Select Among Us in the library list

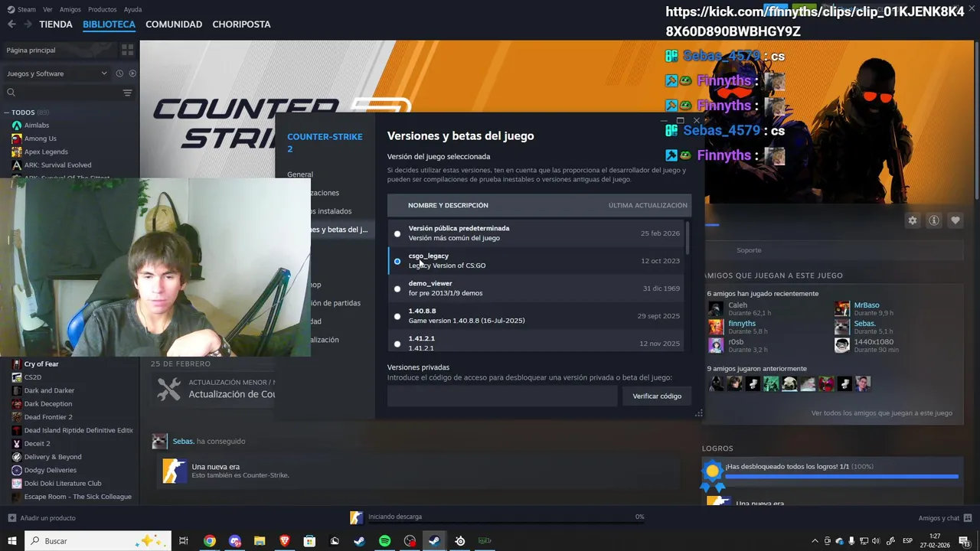[40, 139]
